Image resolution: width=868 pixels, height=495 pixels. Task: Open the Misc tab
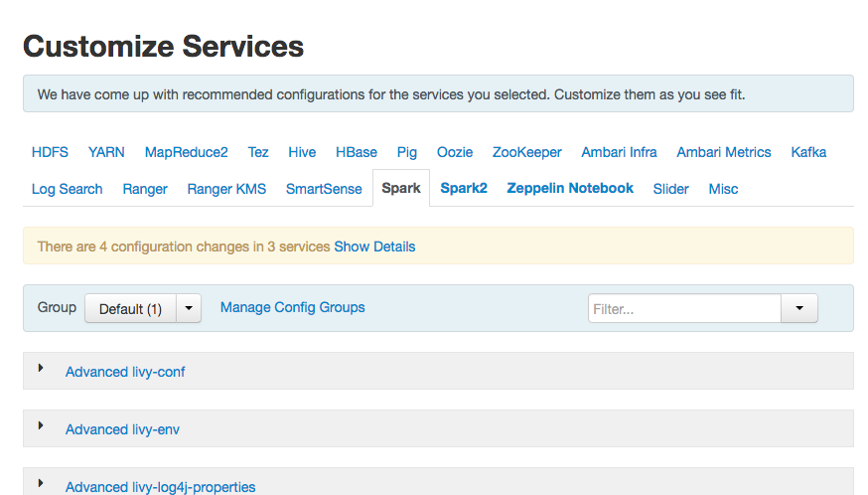point(723,189)
